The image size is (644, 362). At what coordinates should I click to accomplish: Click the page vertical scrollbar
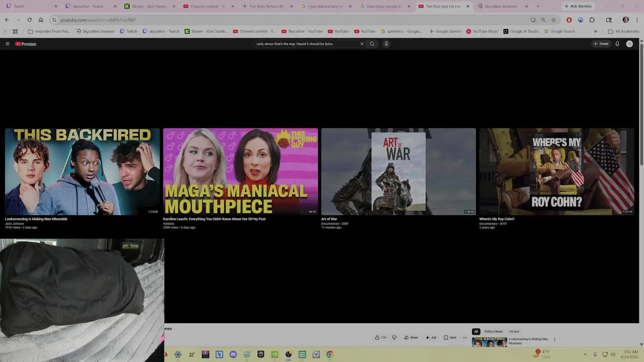pyautogui.click(x=641, y=192)
